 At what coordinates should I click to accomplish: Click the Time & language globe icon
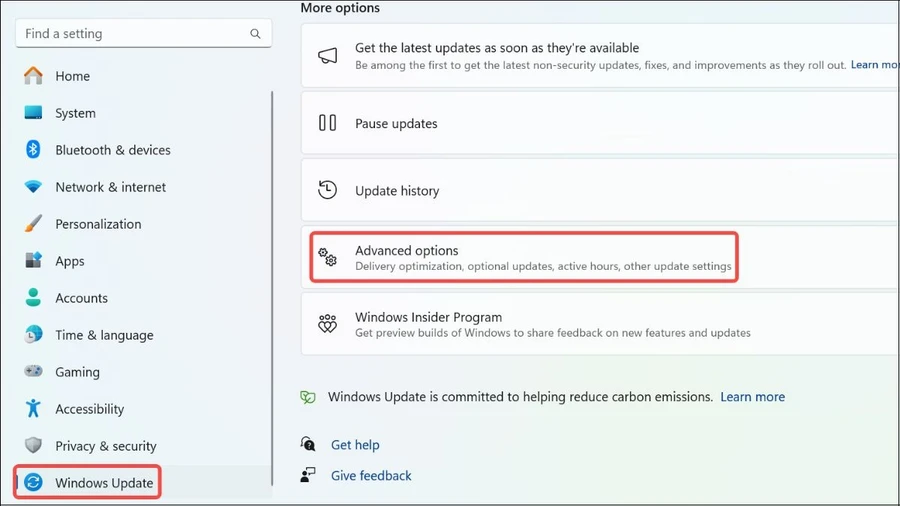33,334
